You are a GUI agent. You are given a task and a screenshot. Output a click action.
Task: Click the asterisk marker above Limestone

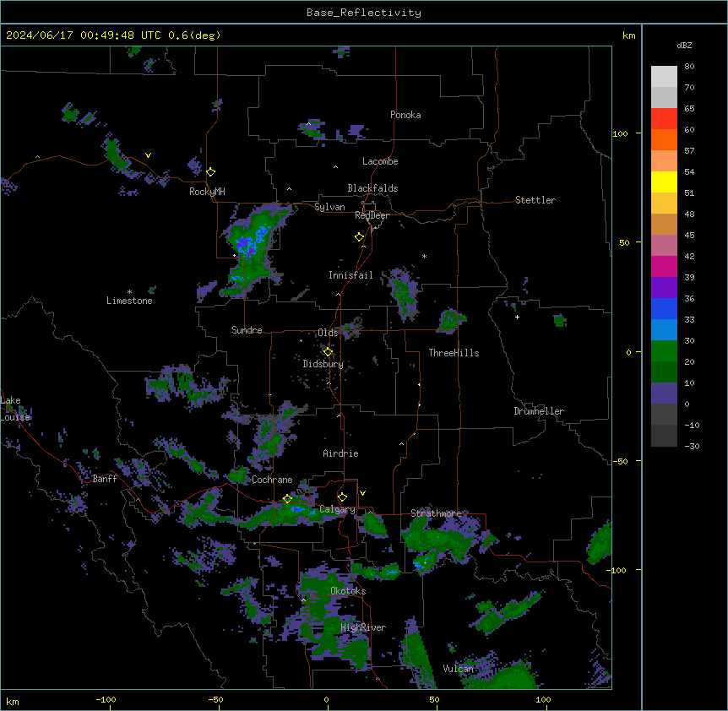[129, 292]
